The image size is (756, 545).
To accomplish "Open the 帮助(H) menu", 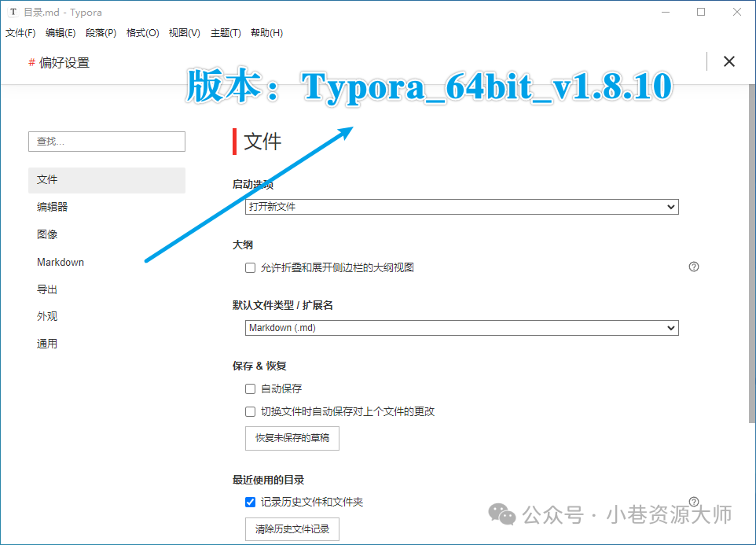I will [x=266, y=33].
